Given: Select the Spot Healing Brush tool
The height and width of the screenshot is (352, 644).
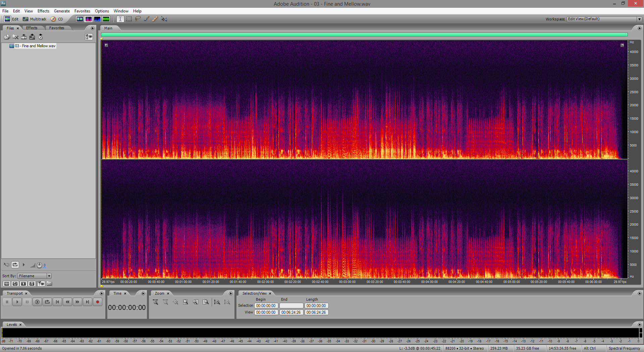Looking at the screenshot, I should click(x=155, y=19).
